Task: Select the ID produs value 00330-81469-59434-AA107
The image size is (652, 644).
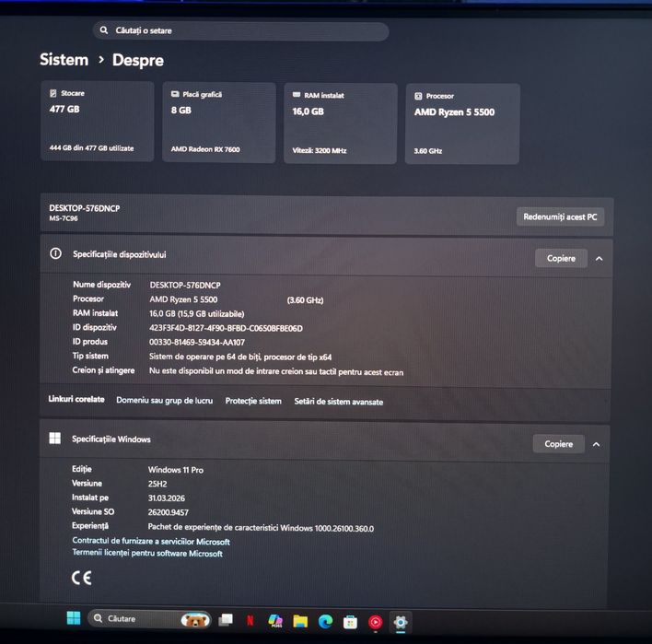Action: (197, 343)
